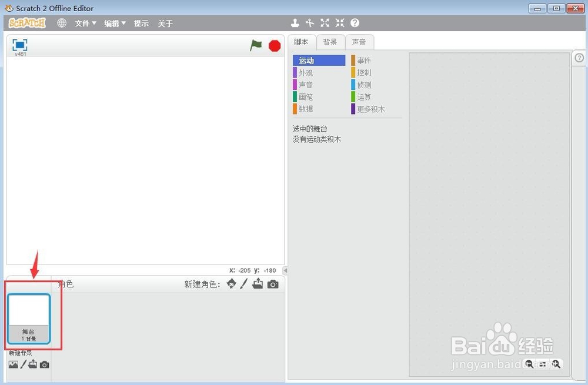
Task: Collapse the stage with the small arrow
Action: point(285,270)
